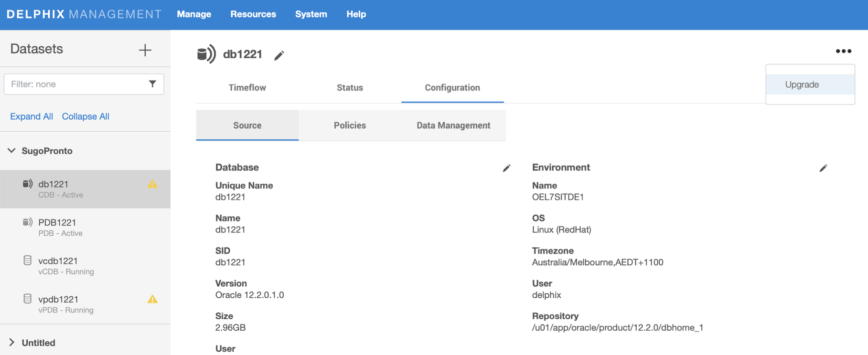The image size is (868, 355).
Task: Select the Configuration tab
Action: (x=452, y=88)
